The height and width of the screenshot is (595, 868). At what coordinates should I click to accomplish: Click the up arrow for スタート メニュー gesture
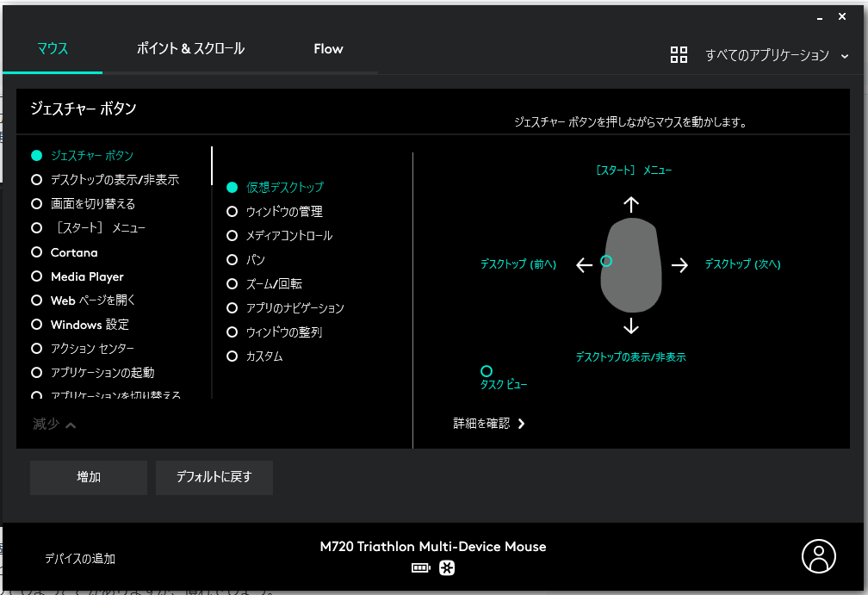pyautogui.click(x=631, y=205)
